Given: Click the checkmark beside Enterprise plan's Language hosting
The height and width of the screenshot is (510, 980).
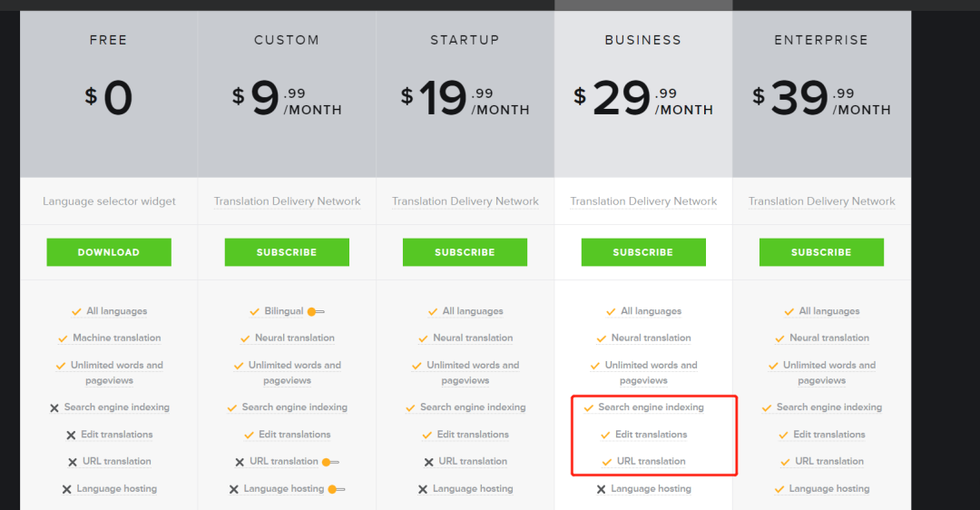Looking at the screenshot, I should tap(779, 489).
